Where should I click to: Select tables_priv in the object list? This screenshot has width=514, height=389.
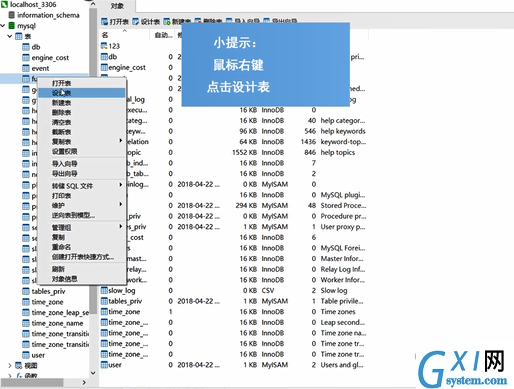121,301
